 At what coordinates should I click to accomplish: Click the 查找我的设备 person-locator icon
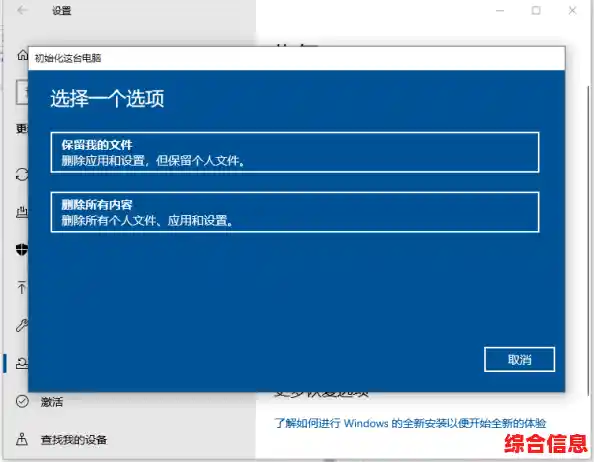(x=22, y=439)
